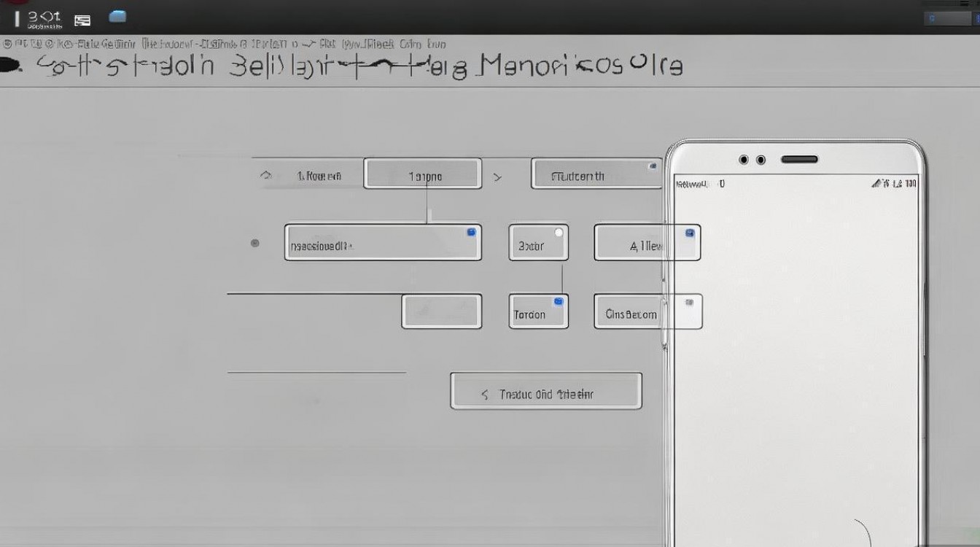Screen dimensions: 980x547
Task: Click the small badge on the 'Fludcernth' box
Action: [652, 166]
